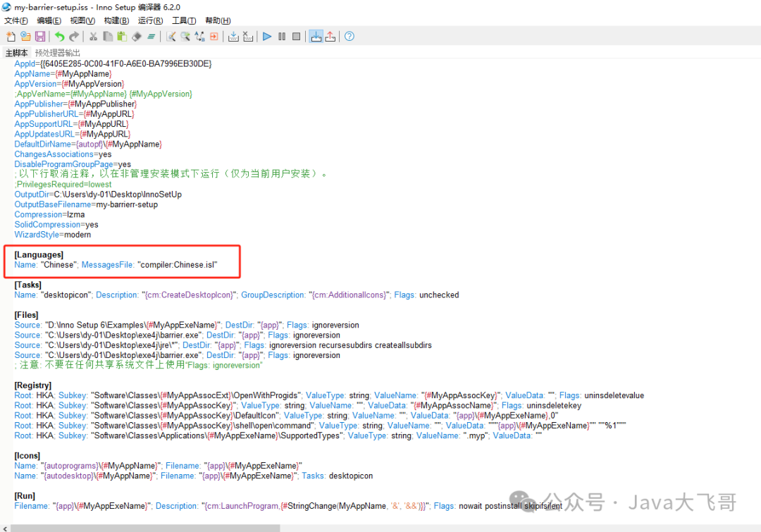Click the AppPublisherURL line

(x=74, y=113)
